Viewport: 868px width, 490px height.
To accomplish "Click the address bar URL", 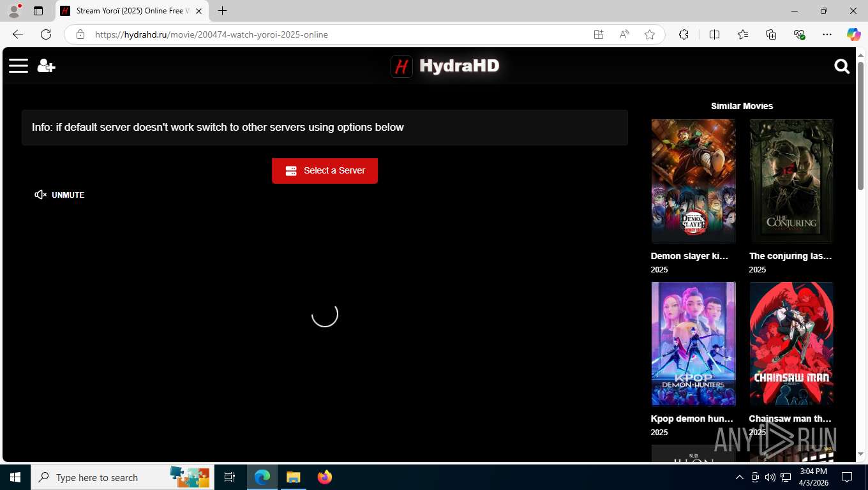I will (211, 34).
